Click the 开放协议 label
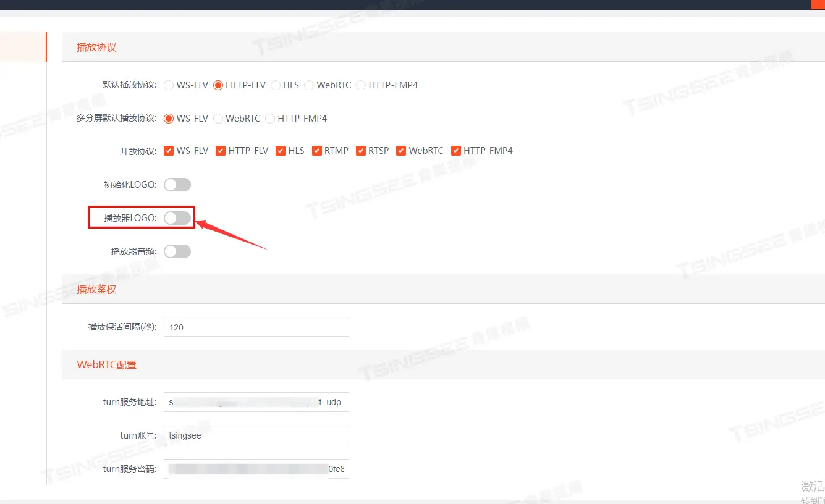The image size is (825, 504). coord(139,151)
